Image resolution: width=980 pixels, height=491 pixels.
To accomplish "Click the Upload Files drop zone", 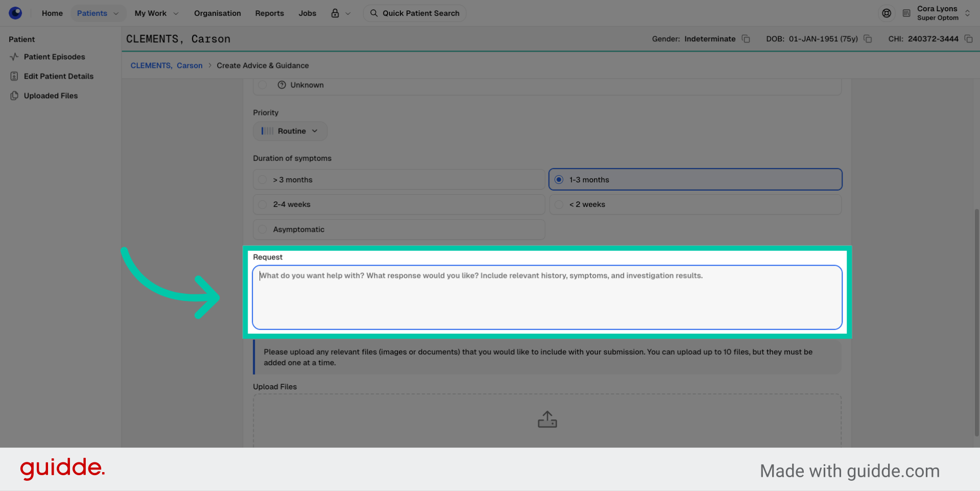I will click(547, 420).
